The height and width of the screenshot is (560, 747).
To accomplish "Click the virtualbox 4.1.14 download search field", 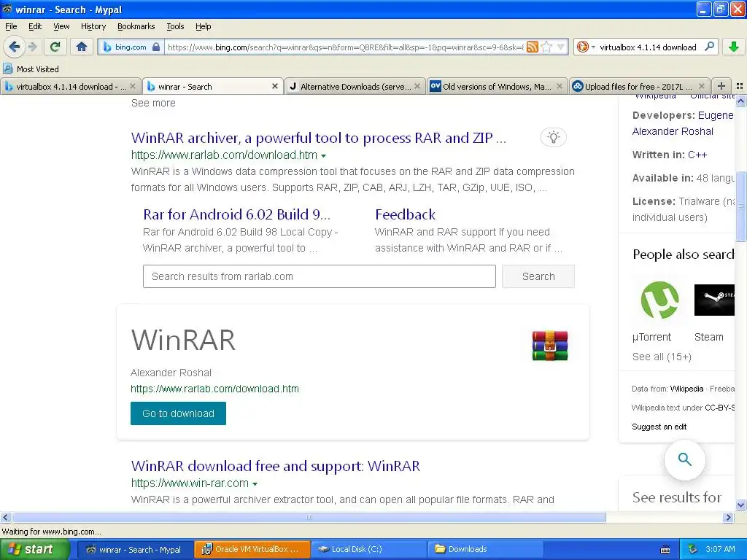I will tap(648, 47).
